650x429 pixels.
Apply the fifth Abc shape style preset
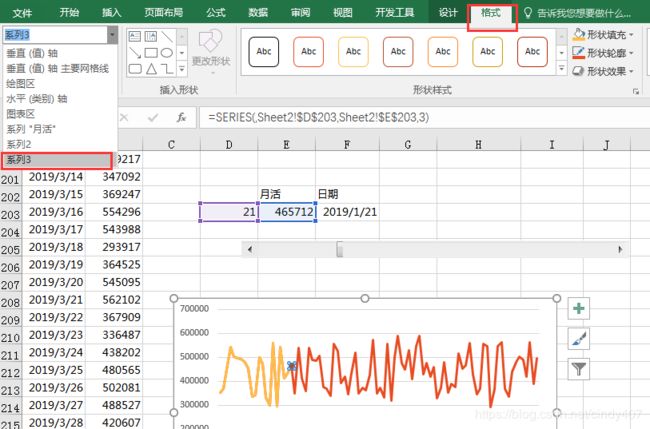(443, 52)
